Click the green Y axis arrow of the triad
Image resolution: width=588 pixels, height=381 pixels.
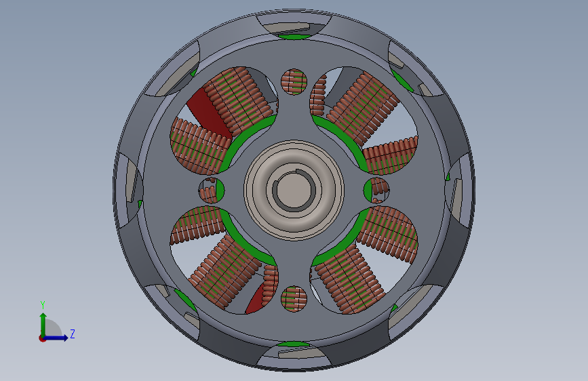43,324
